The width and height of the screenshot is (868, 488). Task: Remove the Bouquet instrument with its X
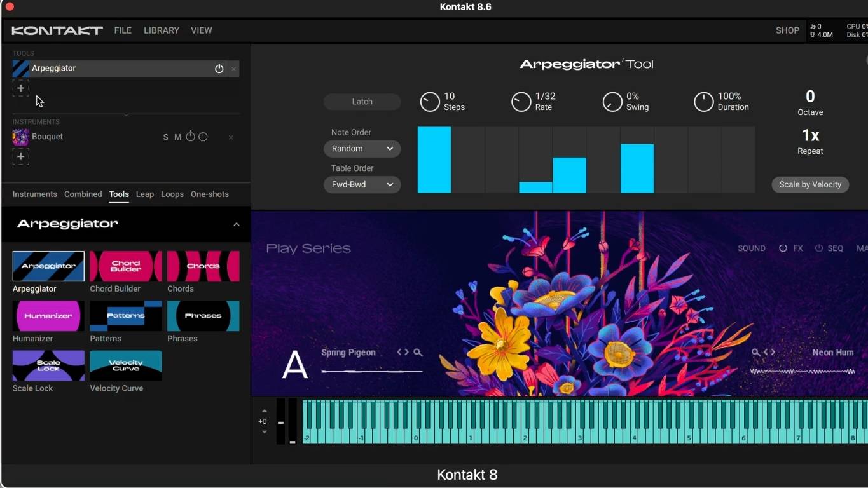tap(231, 137)
